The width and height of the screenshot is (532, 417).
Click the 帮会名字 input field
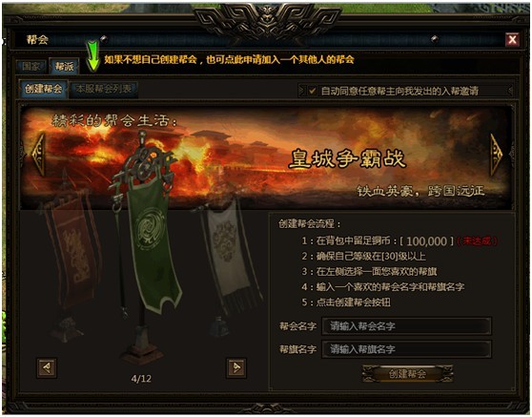pyautogui.click(x=406, y=326)
